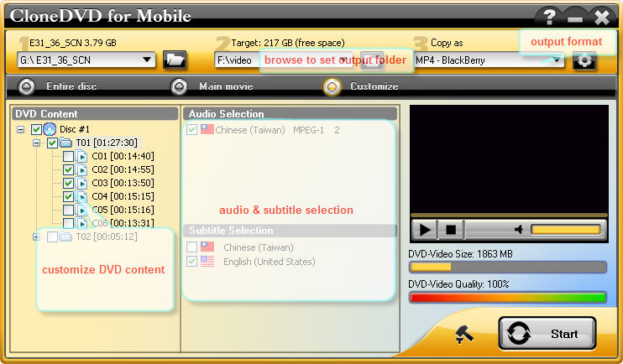Click the DVD-Video Quality color bar

tap(507, 298)
